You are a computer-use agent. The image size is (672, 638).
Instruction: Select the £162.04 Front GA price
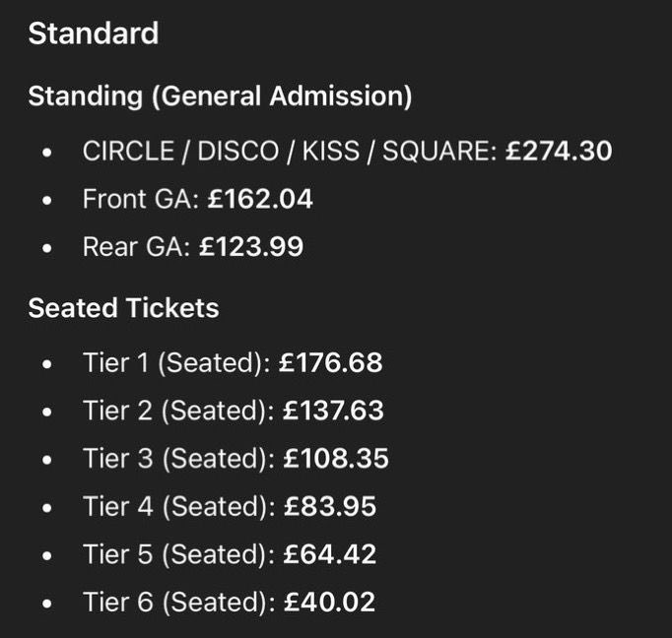pos(260,199)
